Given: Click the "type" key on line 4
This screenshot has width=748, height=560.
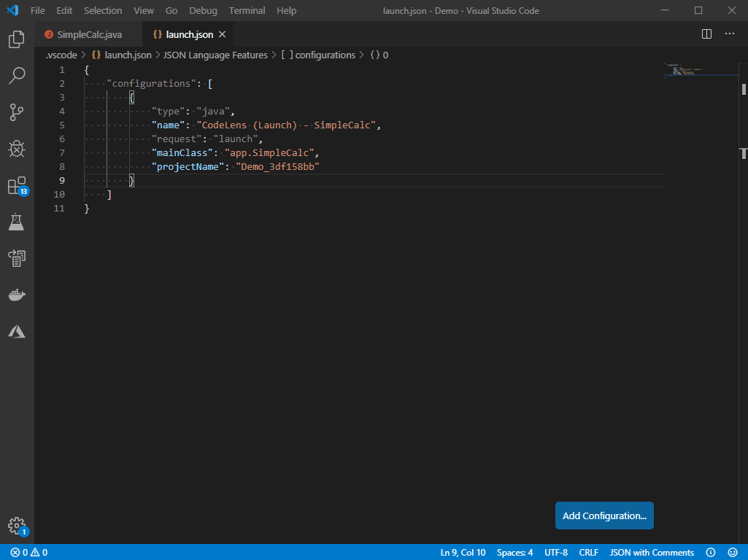Looking at the screenshot, I should [168, 111].
